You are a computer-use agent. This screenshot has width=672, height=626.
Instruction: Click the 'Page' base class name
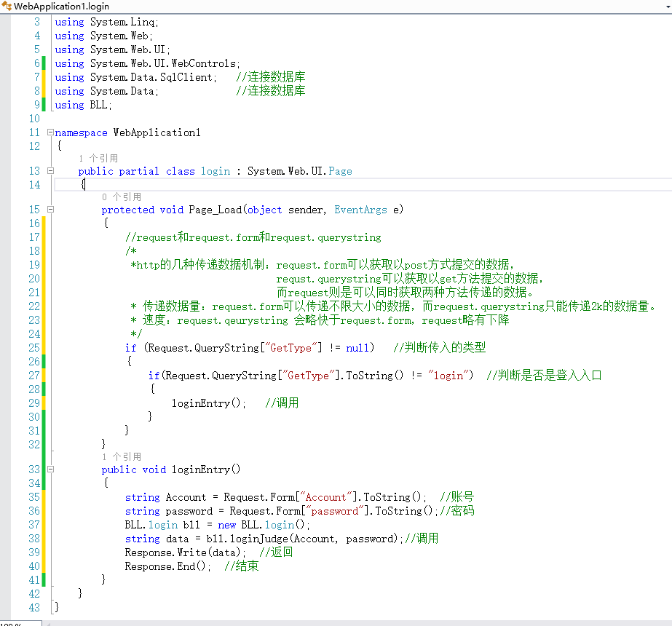(340, 171)
